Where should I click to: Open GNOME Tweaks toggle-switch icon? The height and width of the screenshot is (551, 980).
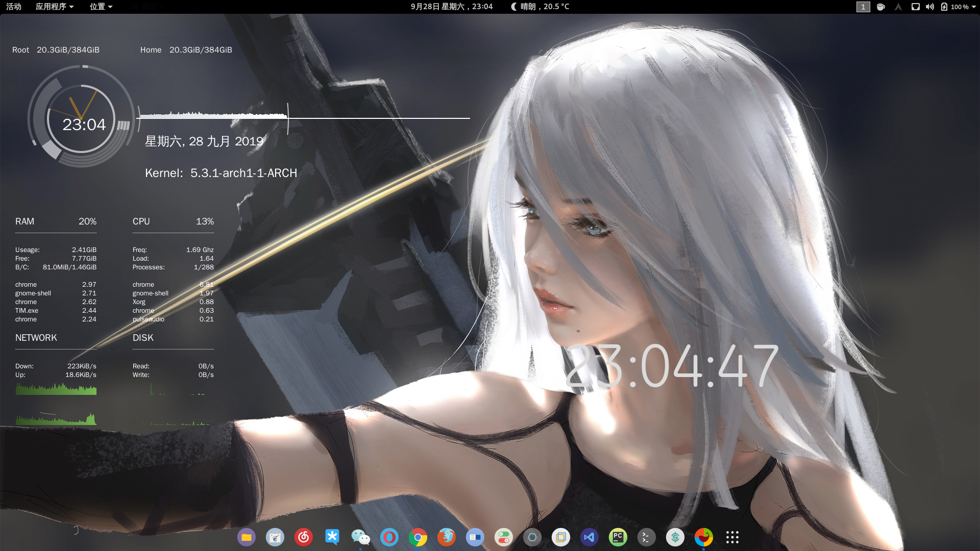point(504,537)
